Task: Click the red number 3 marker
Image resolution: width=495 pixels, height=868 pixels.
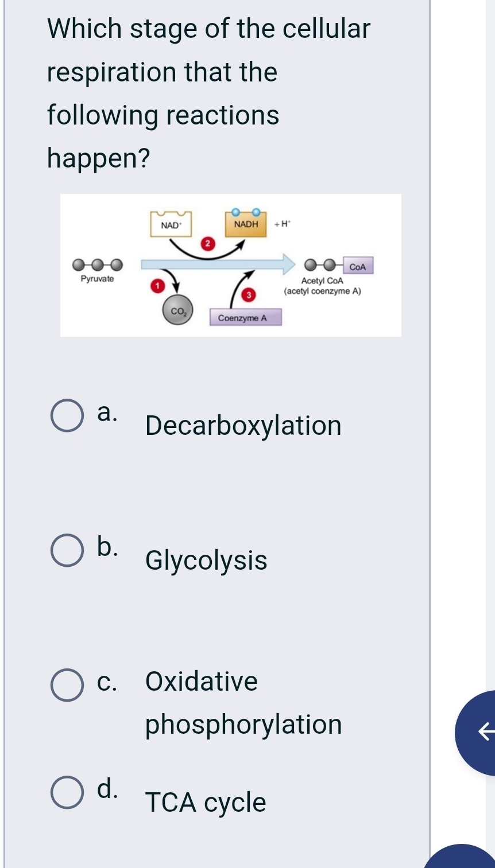Action: 248,295
